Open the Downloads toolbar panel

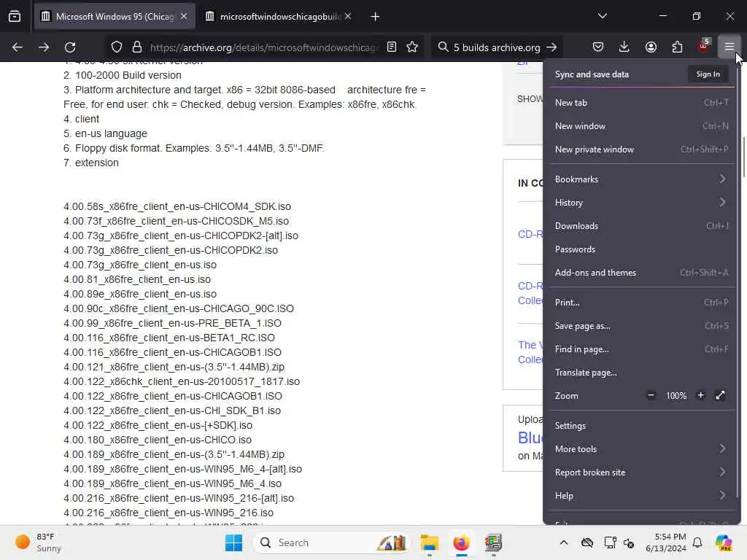pyautogui.click(x=624, y=47)
